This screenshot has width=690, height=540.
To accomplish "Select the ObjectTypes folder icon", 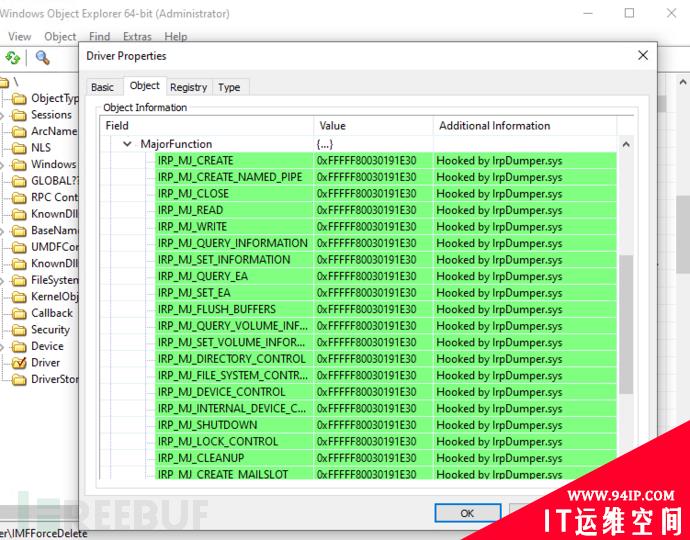I will tap(19, 99).
